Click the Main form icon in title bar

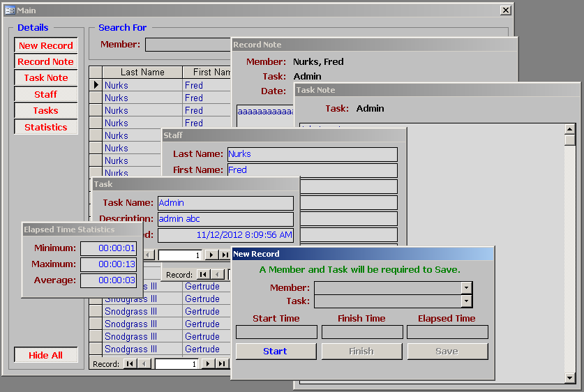click(x=10, y=10)
